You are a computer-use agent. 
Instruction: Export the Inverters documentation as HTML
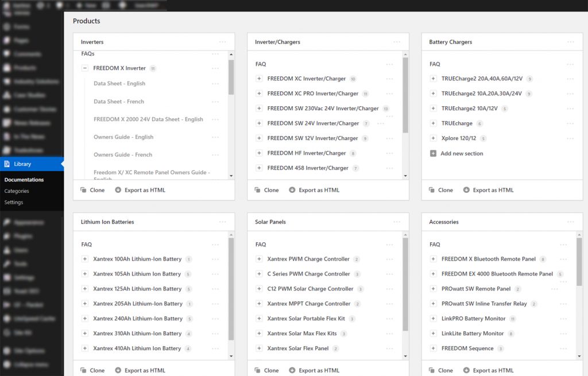140,190
